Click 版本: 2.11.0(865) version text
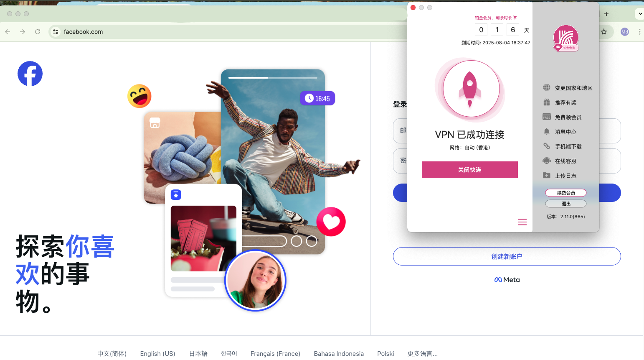 [566, 217]
